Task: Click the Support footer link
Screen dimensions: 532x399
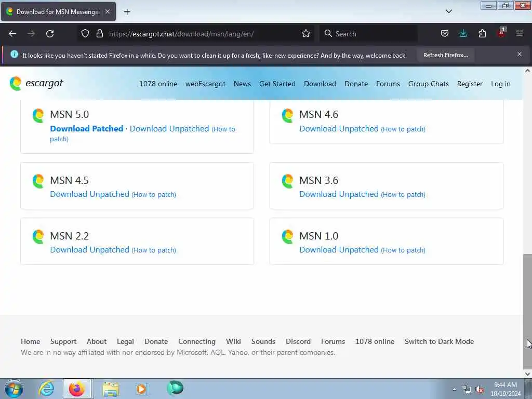Action: coord(63,341)
